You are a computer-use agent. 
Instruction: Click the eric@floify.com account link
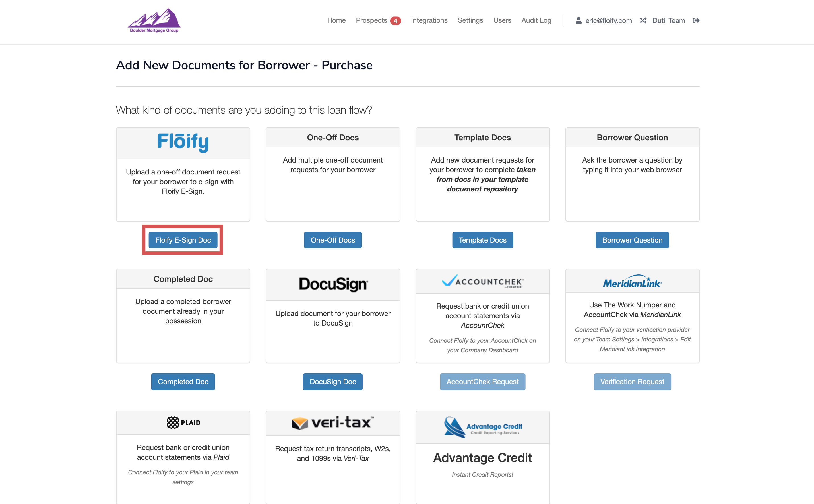click(x=608, y=21)
